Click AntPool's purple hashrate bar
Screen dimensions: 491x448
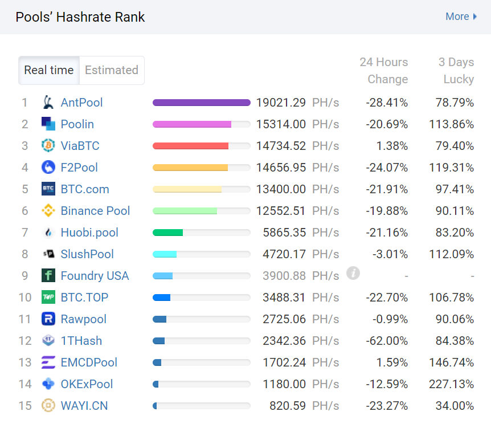201,103
